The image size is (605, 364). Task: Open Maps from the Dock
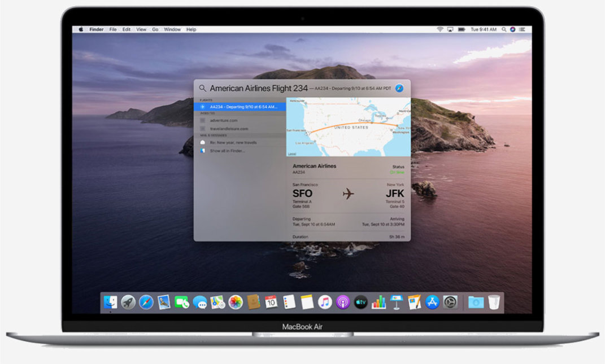[217, 302]
